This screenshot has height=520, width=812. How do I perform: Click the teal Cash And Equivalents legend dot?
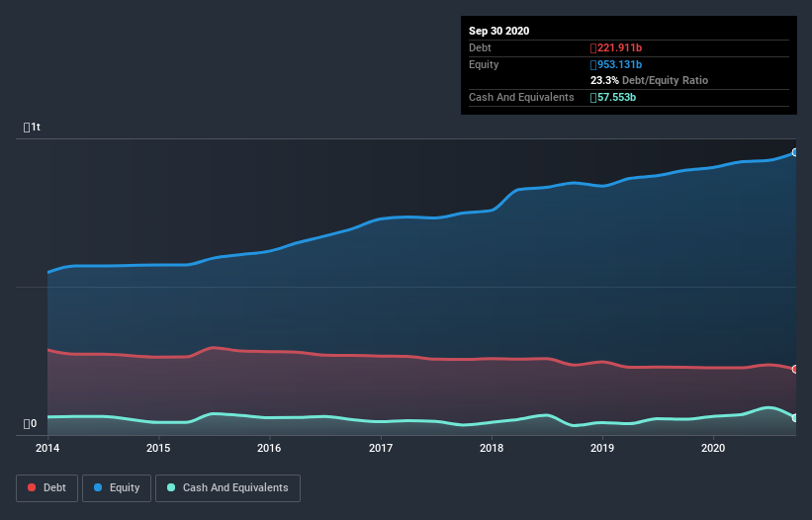171,487
